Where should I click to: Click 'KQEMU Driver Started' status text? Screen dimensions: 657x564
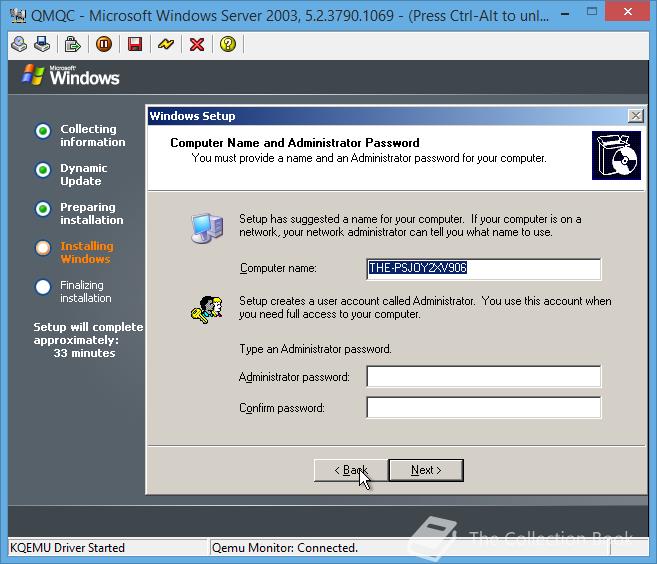point(67,548)
